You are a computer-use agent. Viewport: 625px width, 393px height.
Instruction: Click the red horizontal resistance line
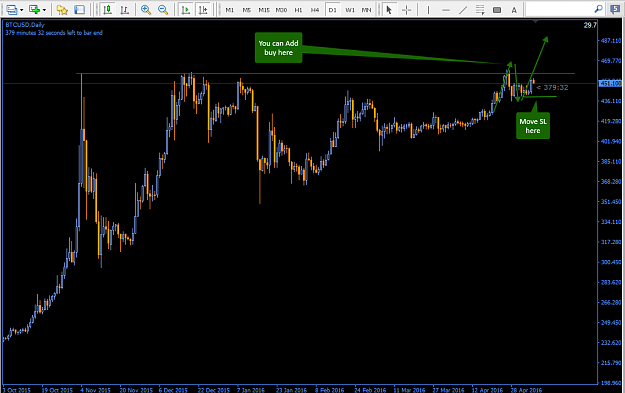pos(326,73)
